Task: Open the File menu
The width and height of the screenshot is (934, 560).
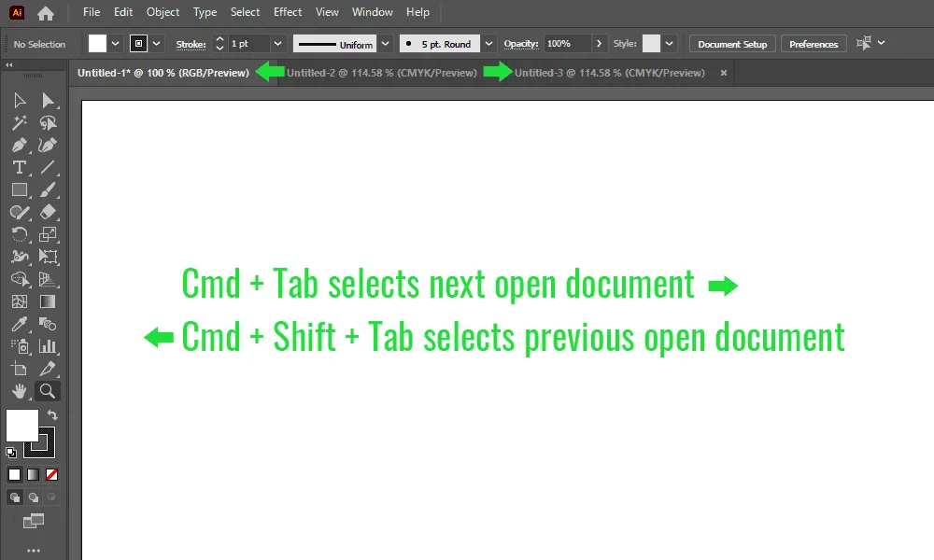Action: [x=92, y=12]
